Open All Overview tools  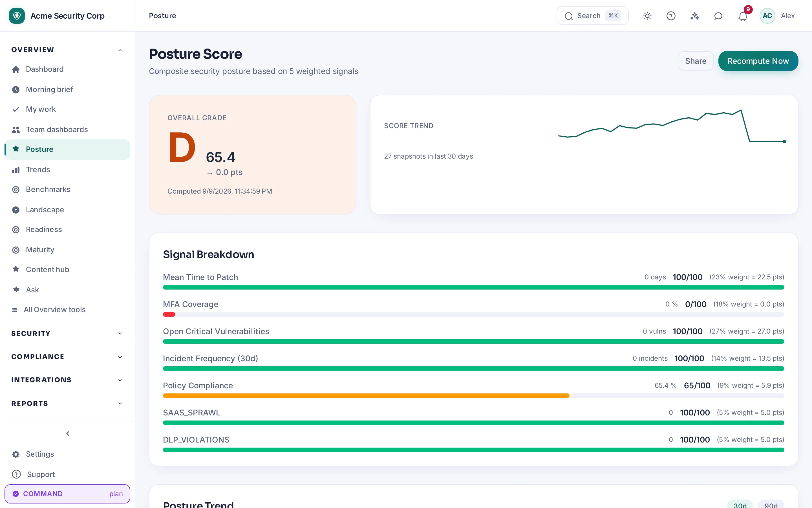(x=67, y=309)
